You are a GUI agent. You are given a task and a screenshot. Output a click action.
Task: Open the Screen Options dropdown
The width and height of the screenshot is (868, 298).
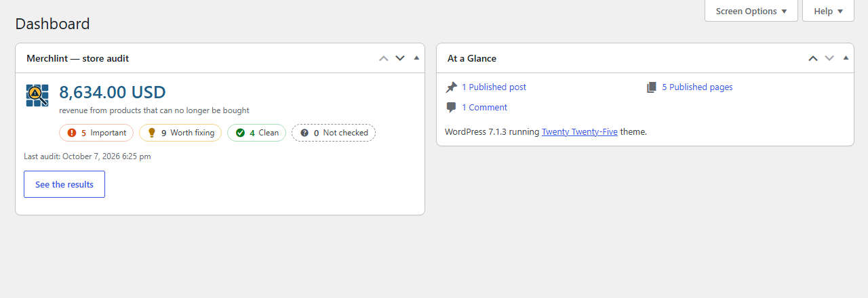tap(751, 11)
